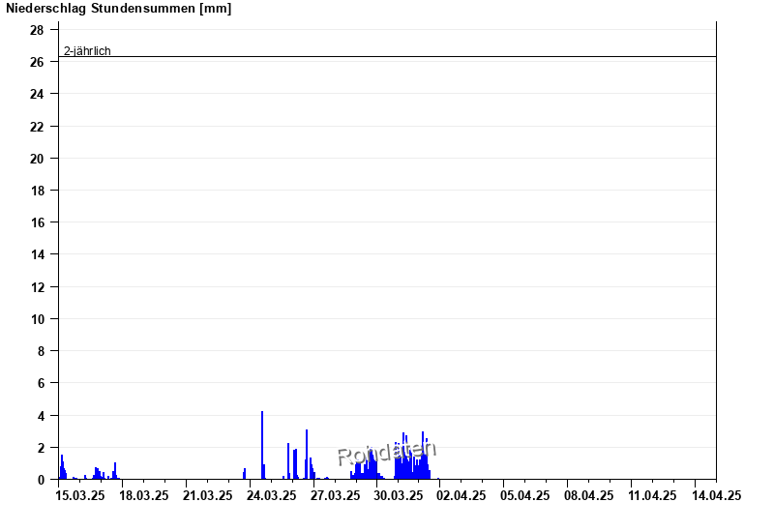Click the Rohdaten watermark text
This screenshot has width=774, height=532.
tap(387, 453)
